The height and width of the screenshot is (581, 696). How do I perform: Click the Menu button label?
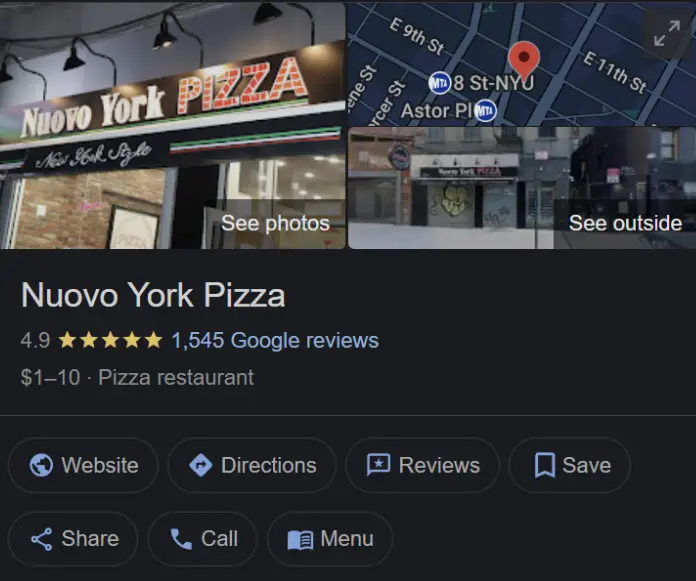(347, 539)
